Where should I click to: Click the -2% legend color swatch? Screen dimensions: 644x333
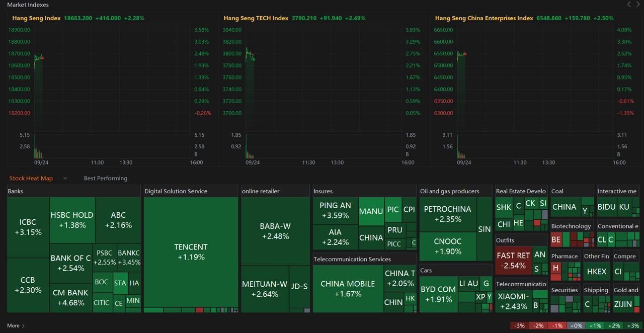538,325
